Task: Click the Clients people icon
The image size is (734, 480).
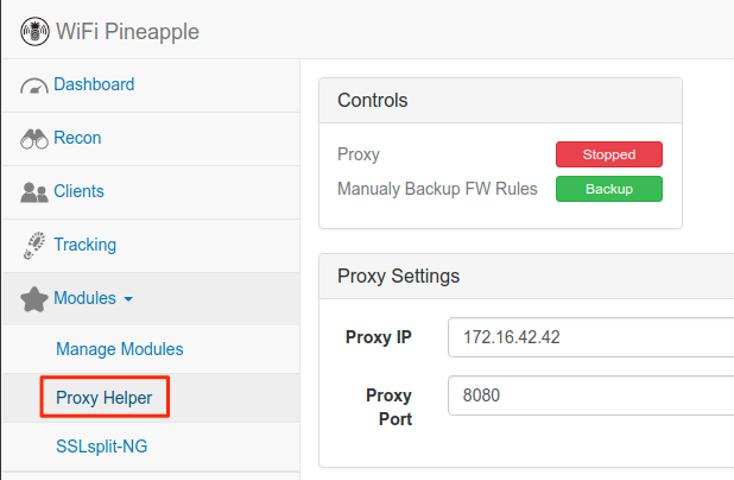Action: pyautogui.click(x=34, y=192)
